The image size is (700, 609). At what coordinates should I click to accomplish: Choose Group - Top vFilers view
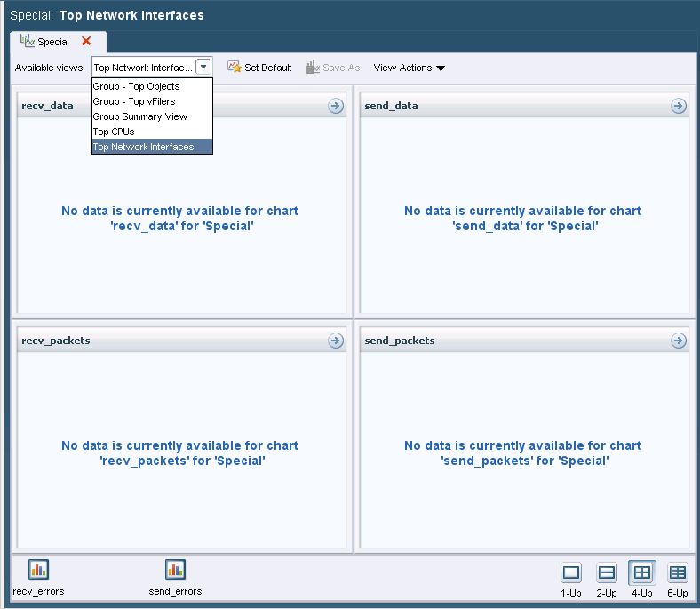[152, 101]
